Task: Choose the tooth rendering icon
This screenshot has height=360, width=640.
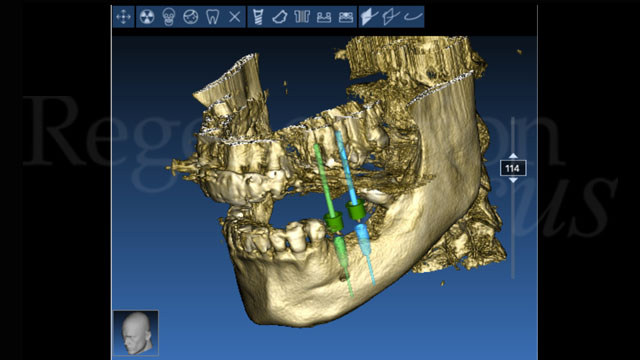Action: tap(213, 17)
